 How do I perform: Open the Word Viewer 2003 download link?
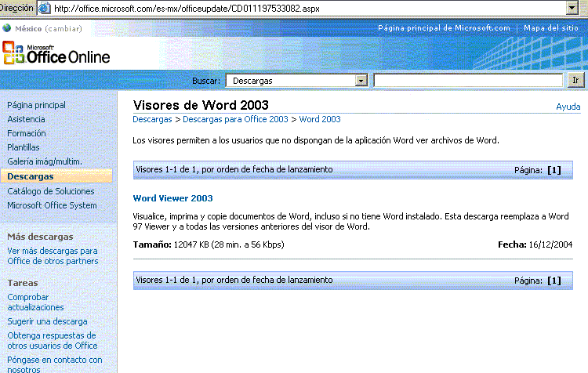(173, 198)
